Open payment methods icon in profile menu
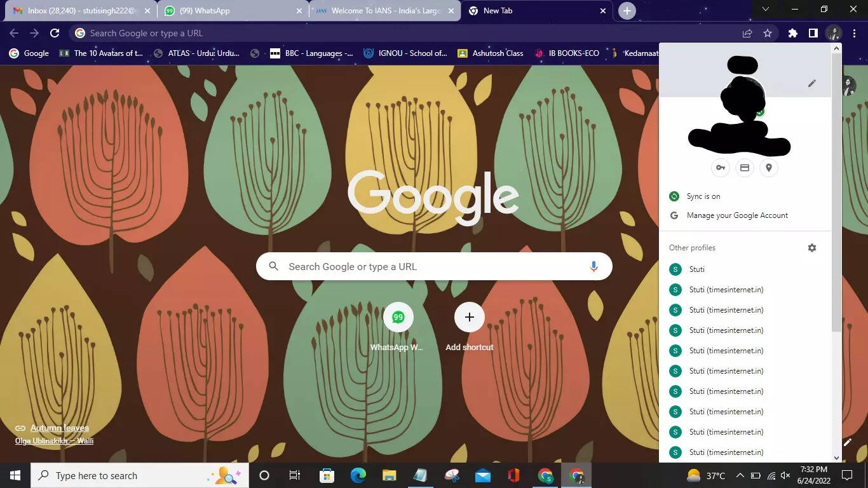This screenshot has width=868, height=488. tap(744, 167)
